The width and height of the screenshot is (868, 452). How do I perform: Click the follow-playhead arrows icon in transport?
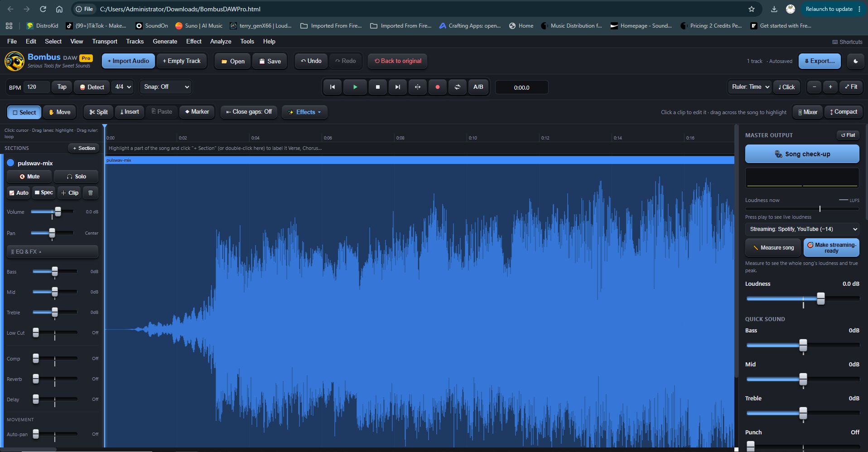tap(417, 87)
